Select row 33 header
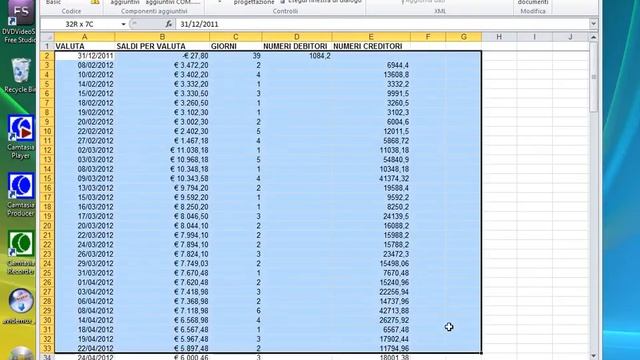 47,348
